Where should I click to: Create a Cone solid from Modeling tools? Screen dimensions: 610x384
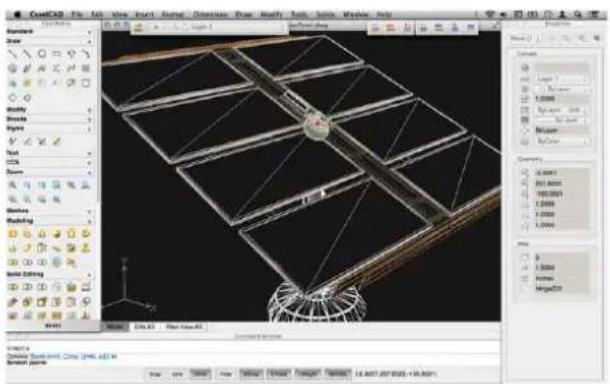click(x=42, y=233)
